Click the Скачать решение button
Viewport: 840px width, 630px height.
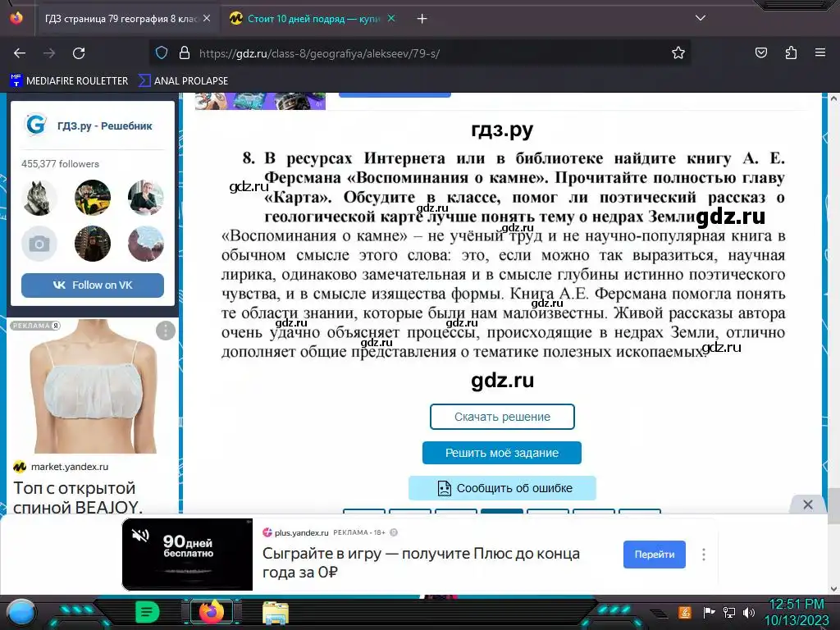502,417
